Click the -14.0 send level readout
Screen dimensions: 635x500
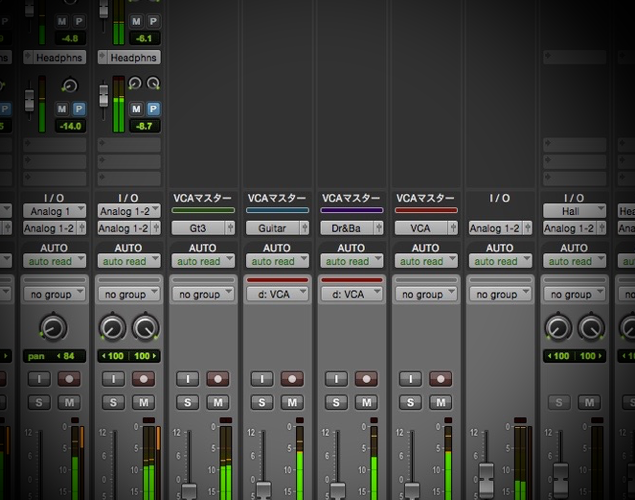(x=70, y=126)
